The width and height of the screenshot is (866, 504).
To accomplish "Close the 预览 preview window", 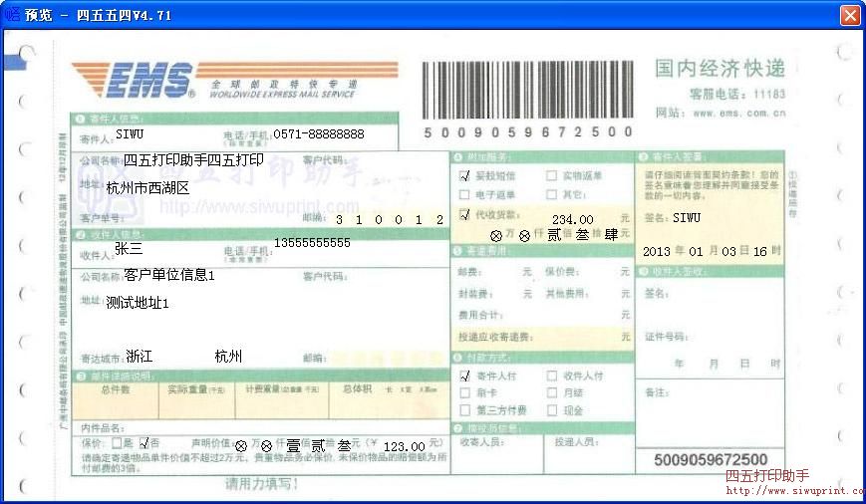I will [x=850, y=15].
